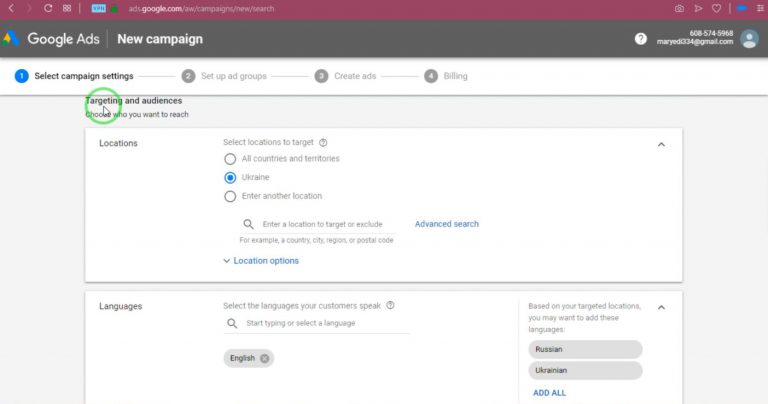This screenshot has width=768, height=404.
Task: Collapse the Locations section chevron
Action: (x=661, y=144)
